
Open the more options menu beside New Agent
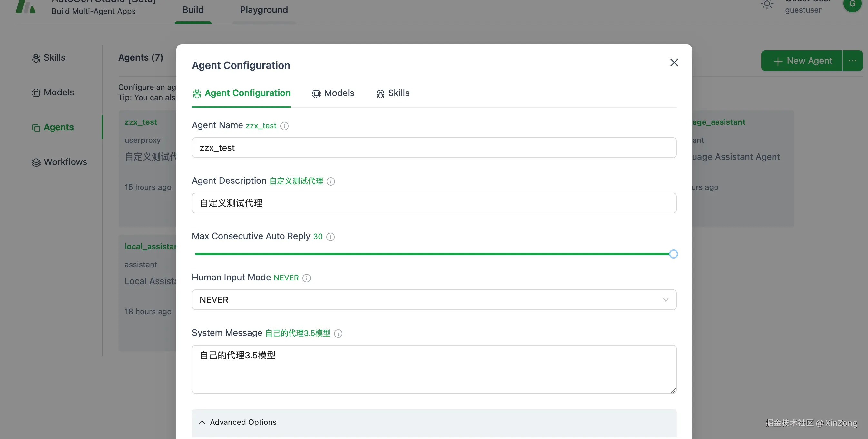tap(852, 61)
